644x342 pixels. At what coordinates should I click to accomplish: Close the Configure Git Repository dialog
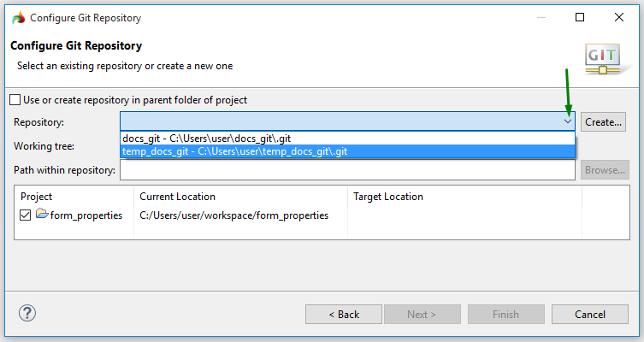pyautogui.click(x=618, y=17)
